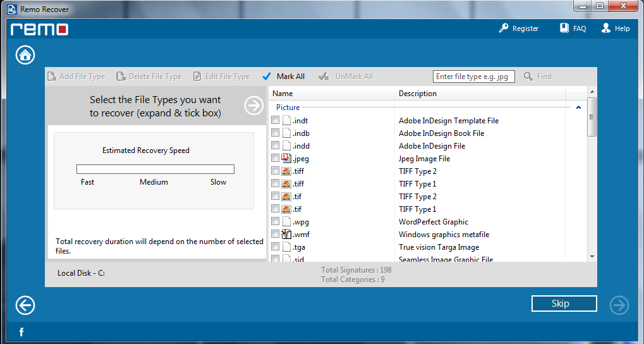The width and height of the screenshot is (644, 344).
Task: Select WordPerfect Graphic description
Action: coord(434,222)
